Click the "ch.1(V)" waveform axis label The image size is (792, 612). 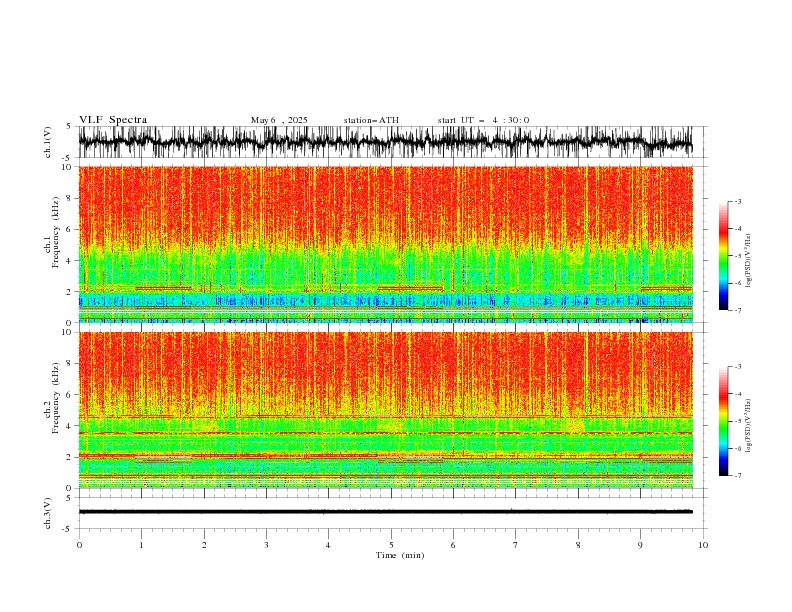click(x=48, y=142)
